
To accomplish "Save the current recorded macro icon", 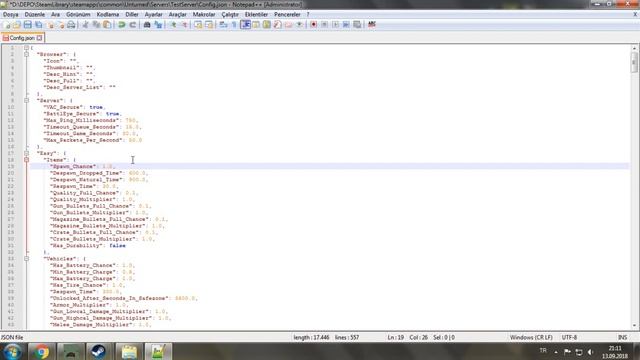I will click(357, 25).
